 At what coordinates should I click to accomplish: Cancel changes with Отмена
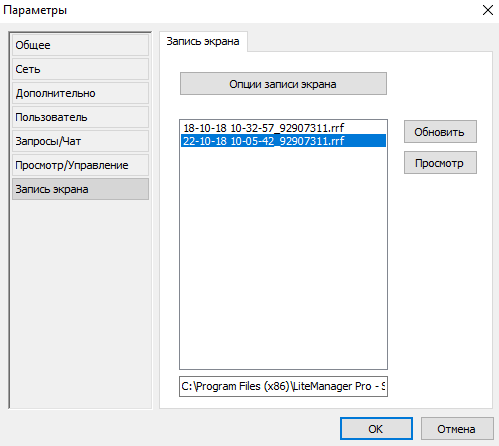click(x=457, y=429)
